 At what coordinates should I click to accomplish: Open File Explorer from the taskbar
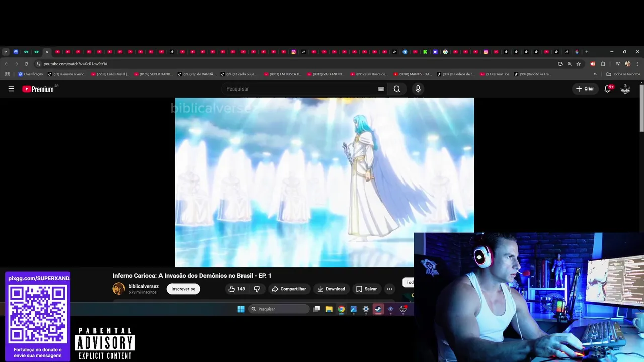click(329, 309)
